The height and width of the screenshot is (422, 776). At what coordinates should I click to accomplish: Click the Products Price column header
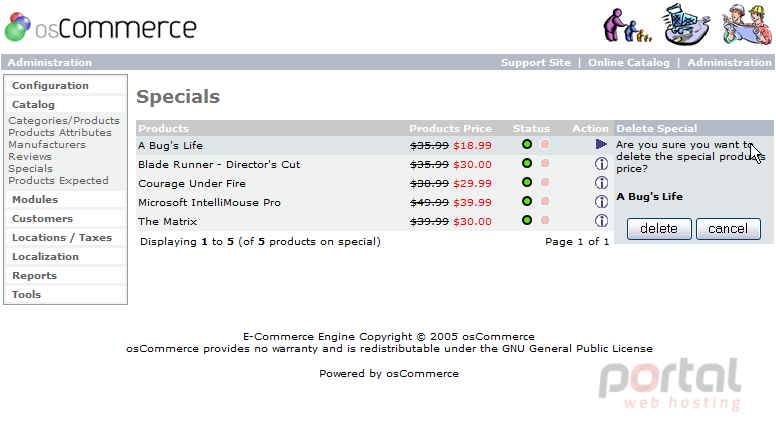tap(450, 128)
